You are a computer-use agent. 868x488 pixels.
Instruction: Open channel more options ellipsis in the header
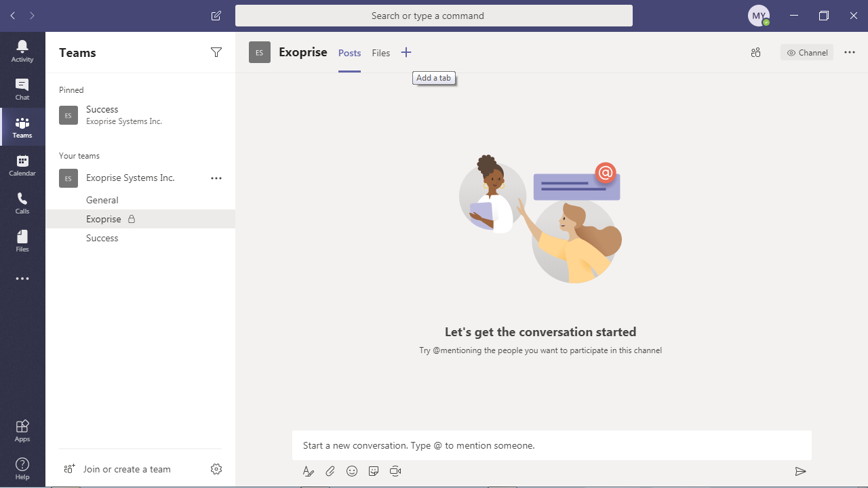(850, 52)
